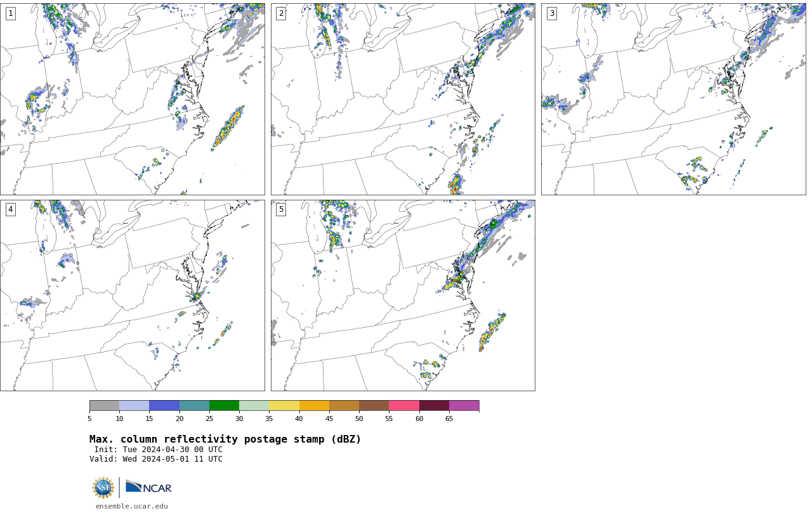812x513 pixels.
Task: Click the colorbar tick label 35
Action: pyautogui.click(x=269, y=419)
